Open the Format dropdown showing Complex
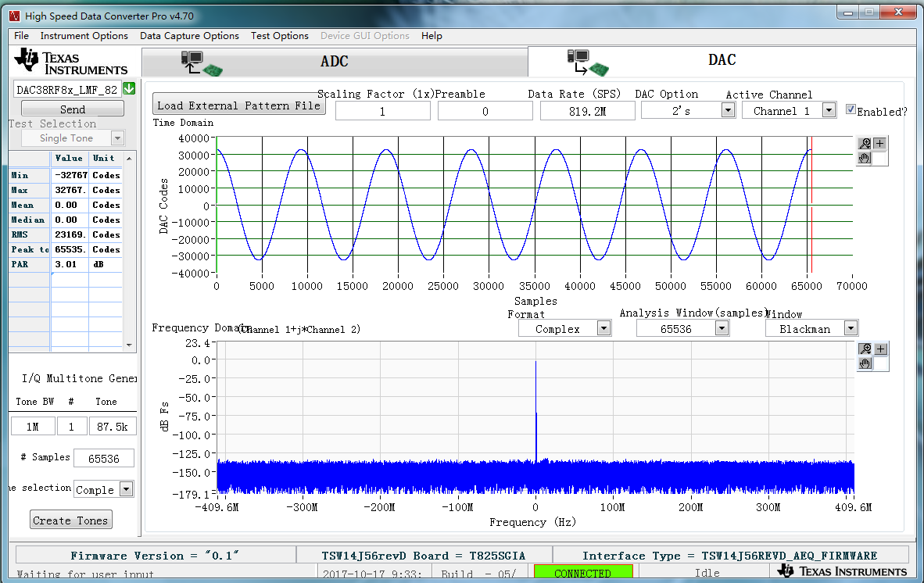Screen dimensions: 924x583 (x=603, y=328)
